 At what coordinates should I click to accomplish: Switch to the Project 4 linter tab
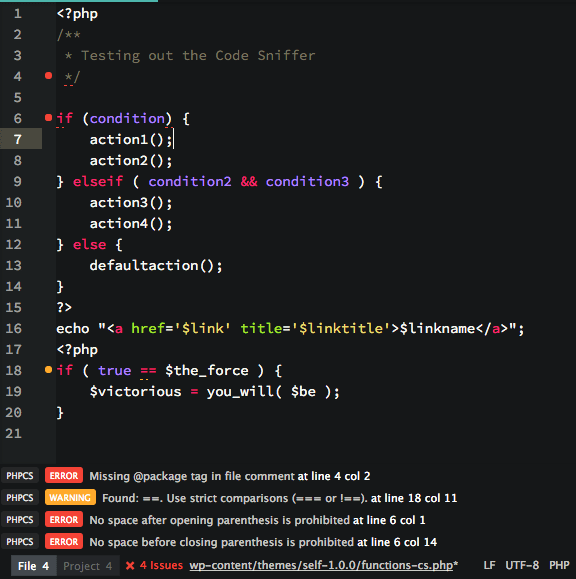point(88,566)
